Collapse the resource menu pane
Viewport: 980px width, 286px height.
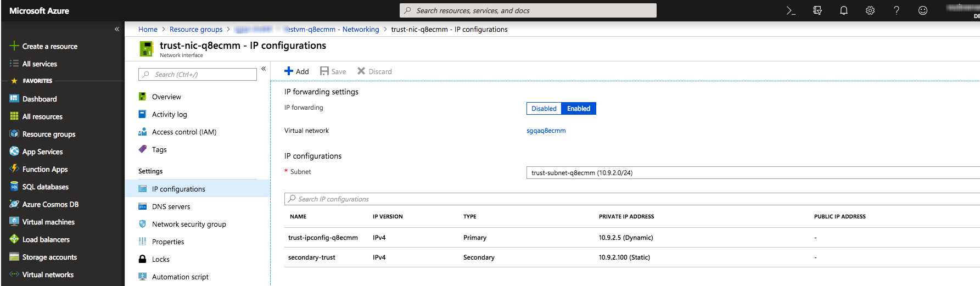point(264,69)
